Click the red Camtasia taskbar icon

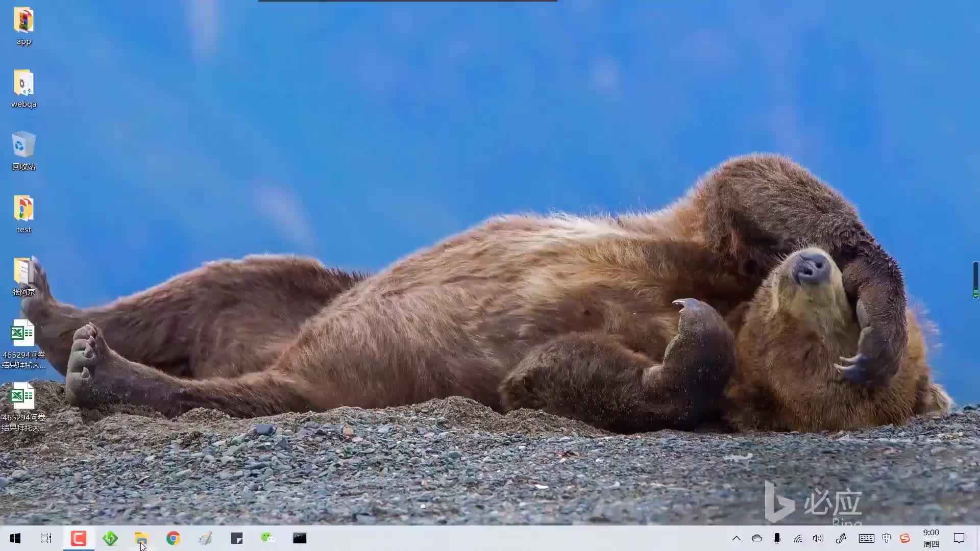point(78,538)
